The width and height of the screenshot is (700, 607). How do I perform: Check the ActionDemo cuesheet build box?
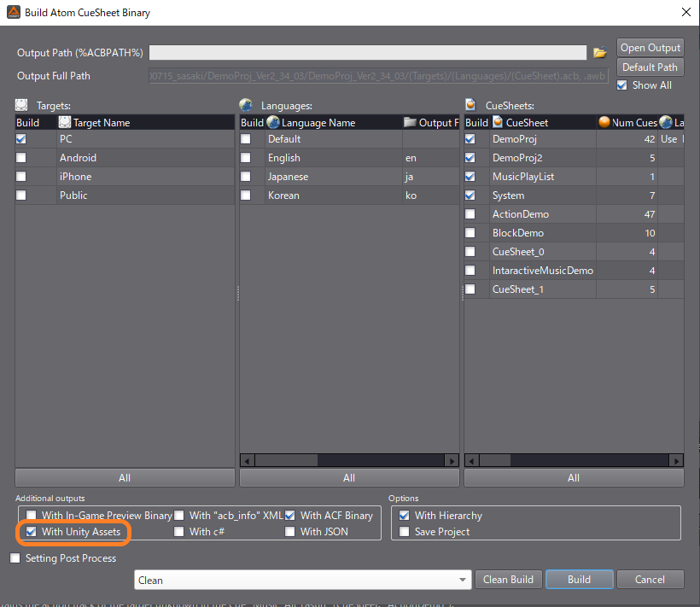[x=470, y=214]
